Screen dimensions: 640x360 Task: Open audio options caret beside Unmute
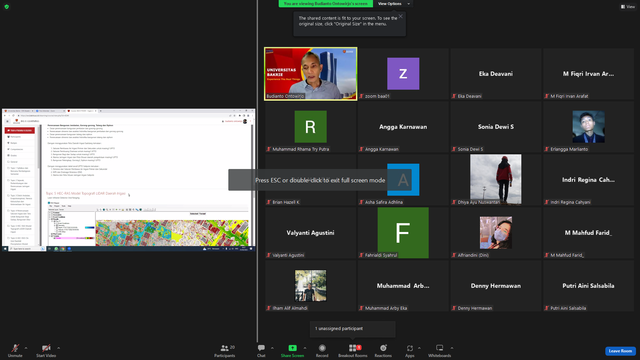point(26,348)
